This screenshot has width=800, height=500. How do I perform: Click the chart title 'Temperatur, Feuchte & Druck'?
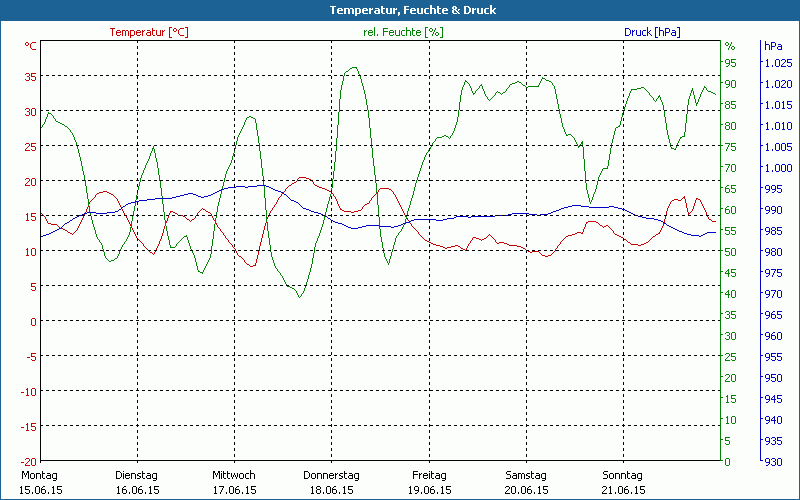[x=413, y=10]
